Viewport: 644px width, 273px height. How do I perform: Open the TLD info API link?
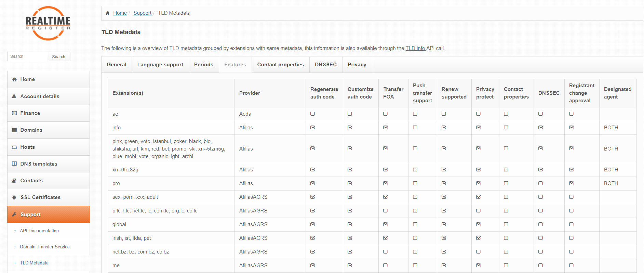pos(415,48)
